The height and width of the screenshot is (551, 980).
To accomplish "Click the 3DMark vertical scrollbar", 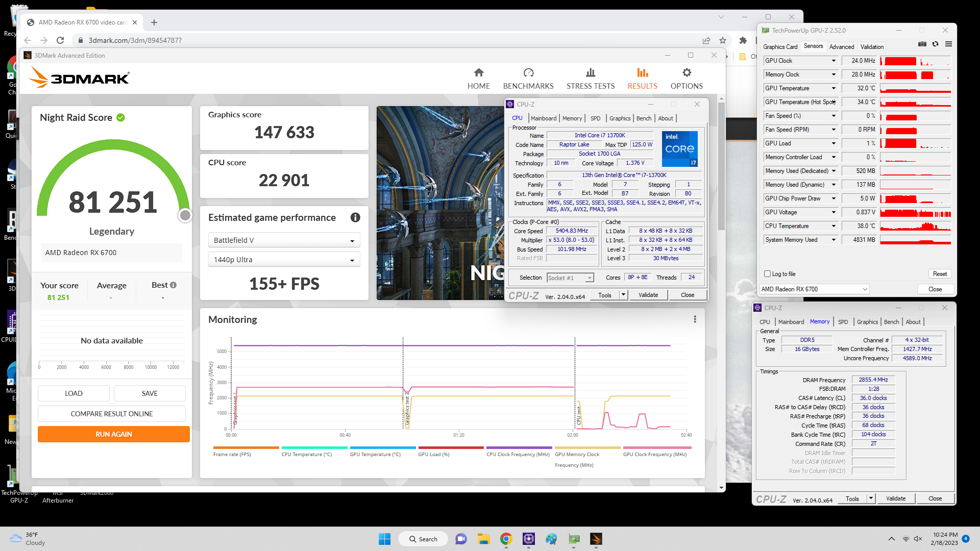I will click(721, 166).
